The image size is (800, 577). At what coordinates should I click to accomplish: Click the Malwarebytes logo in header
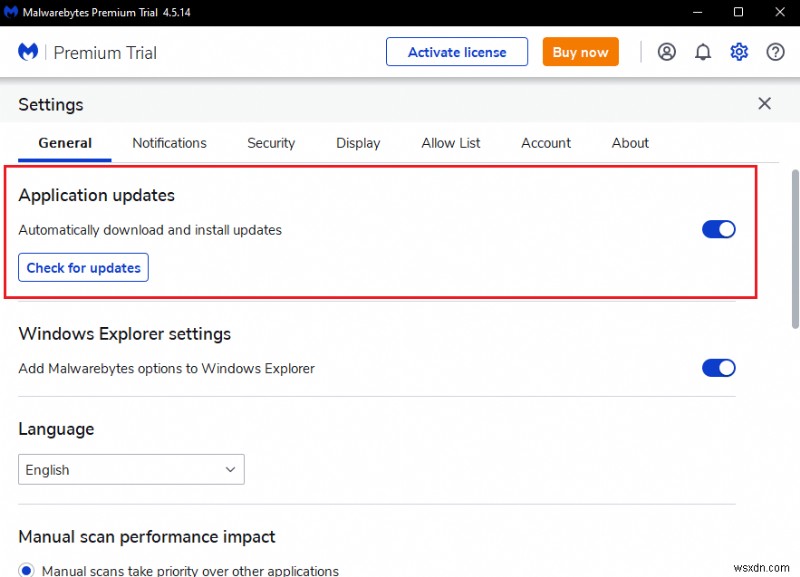[x=28, y=52]
